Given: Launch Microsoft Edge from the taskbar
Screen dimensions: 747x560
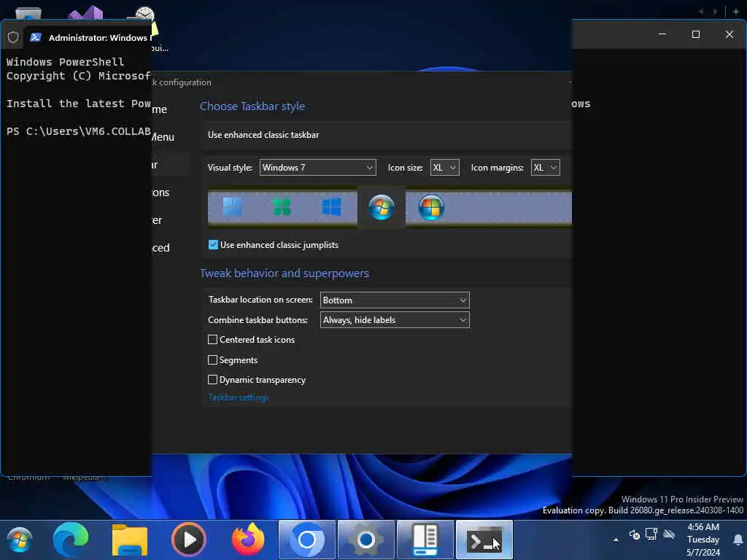Looking at the screenshot, I should pos(71,540).
